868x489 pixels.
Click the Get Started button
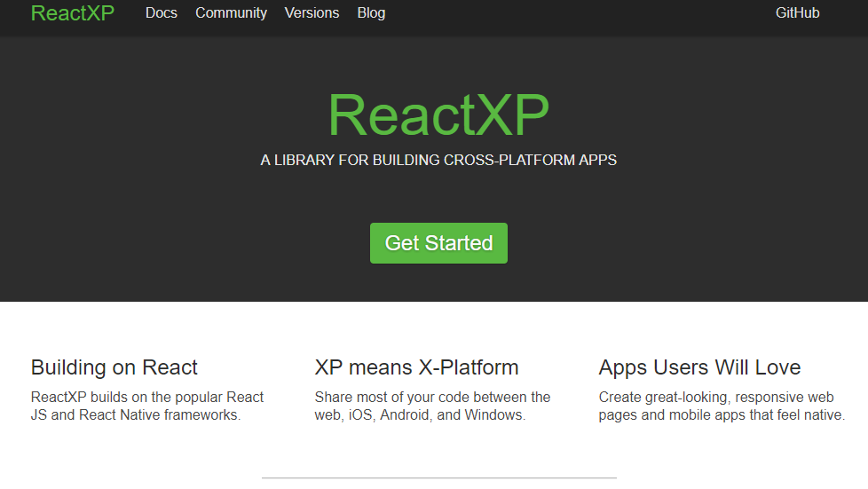[438, 243]
